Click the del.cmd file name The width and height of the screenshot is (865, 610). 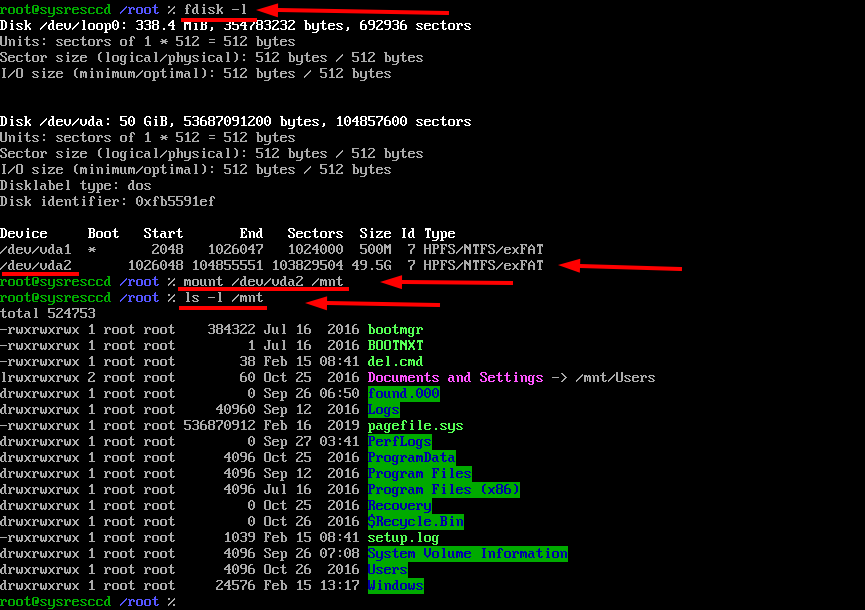(396, 361)
